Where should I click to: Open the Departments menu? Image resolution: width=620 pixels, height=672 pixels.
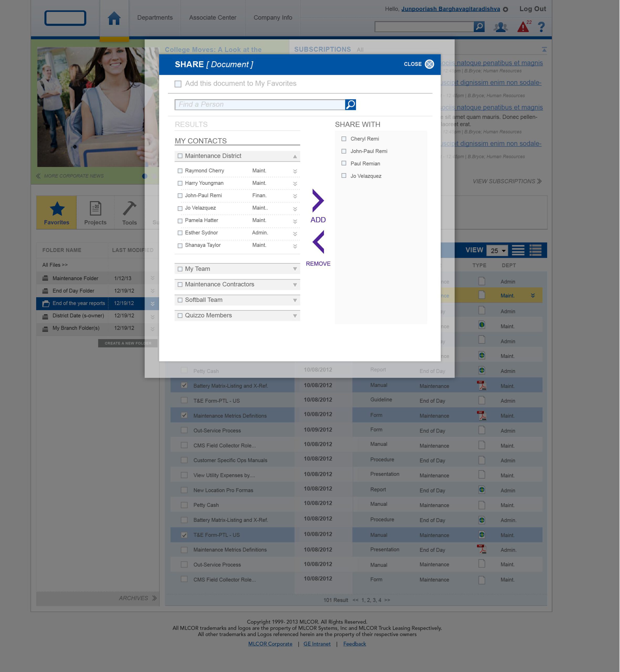[155, 17]
